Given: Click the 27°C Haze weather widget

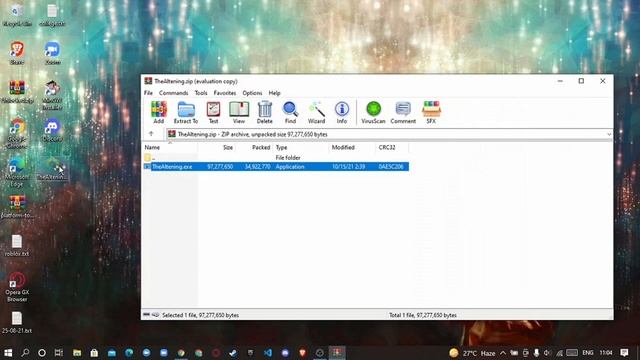Looking at the screenshot, I should coord(472,353).
